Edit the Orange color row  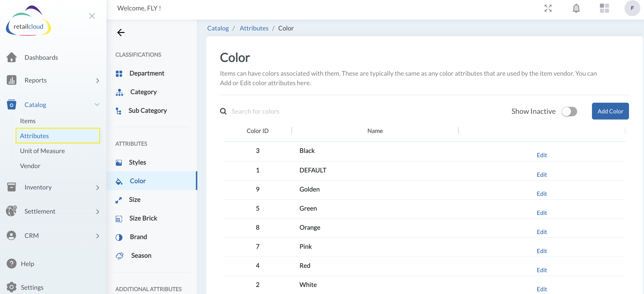click(542, 232)
